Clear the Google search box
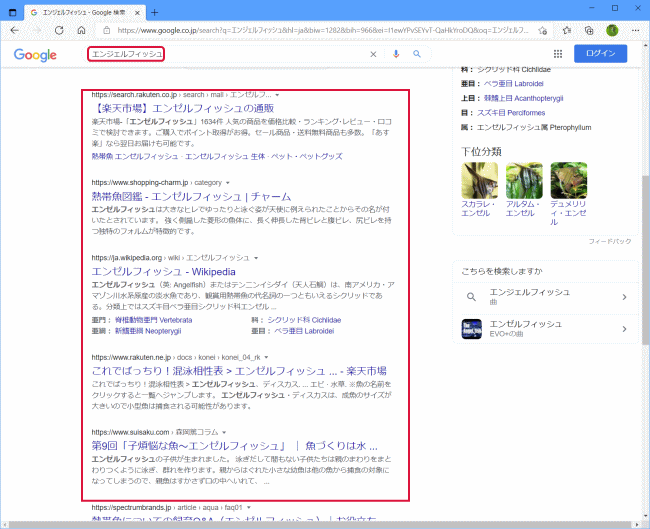Image resolution: width=650 pixels, height=529 pixels. [x=373, y=54]
